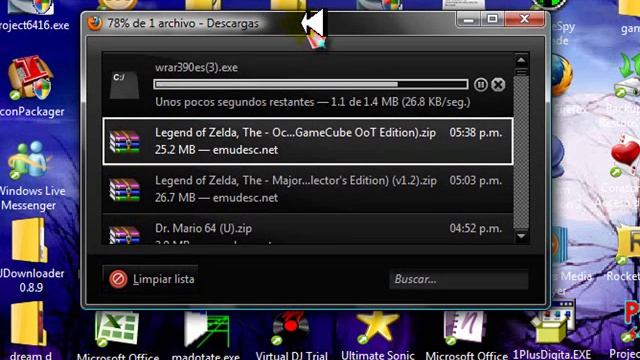Click the download status text showing 26.8 KB/seg

click(313, 102)
